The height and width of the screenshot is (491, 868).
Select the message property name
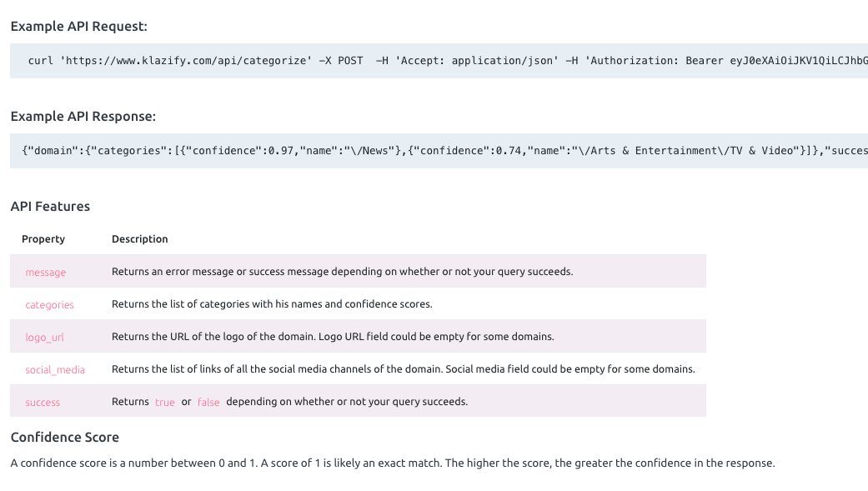(x=46, y=273)
